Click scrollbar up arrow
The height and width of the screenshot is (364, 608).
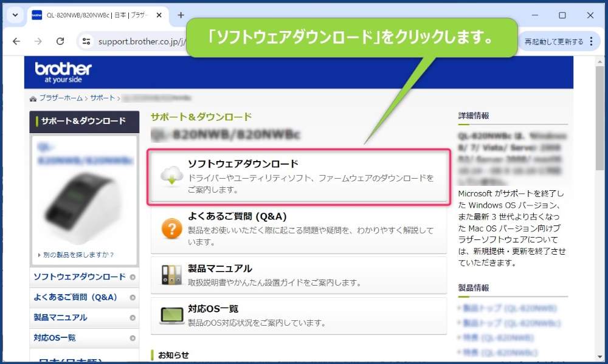pyautogui.click(x=600, y=61)
